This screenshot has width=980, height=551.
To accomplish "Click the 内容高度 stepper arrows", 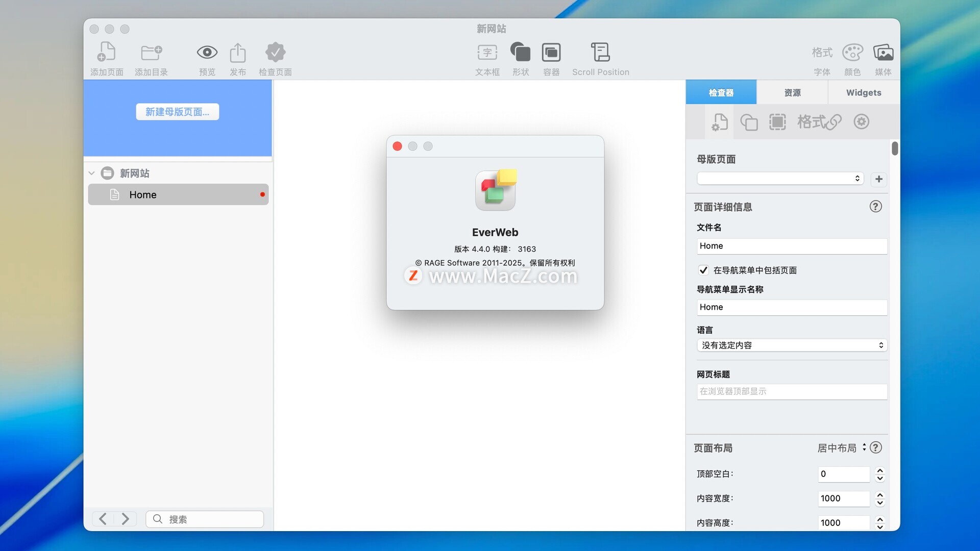I will 879,522.
